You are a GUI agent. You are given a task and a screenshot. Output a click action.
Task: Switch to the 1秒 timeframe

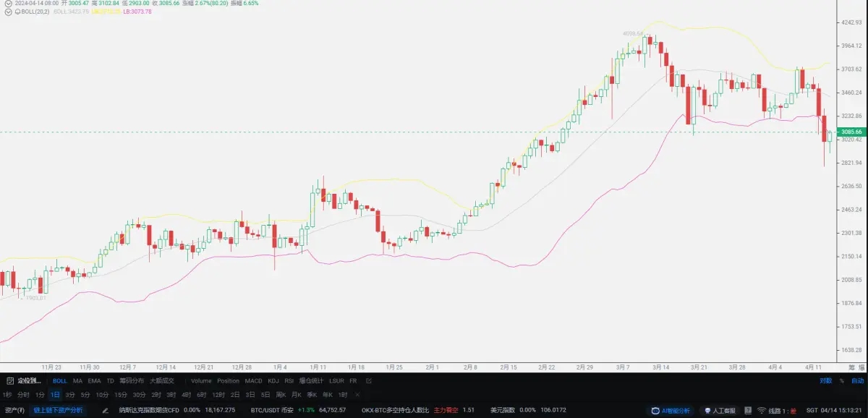point(7,395)
